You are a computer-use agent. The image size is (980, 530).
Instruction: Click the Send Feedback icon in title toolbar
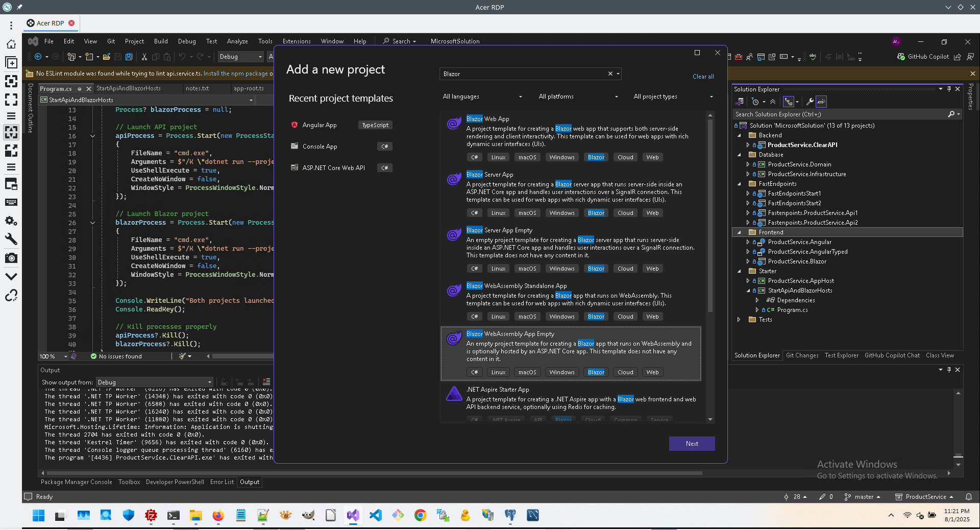click(970, 57)
